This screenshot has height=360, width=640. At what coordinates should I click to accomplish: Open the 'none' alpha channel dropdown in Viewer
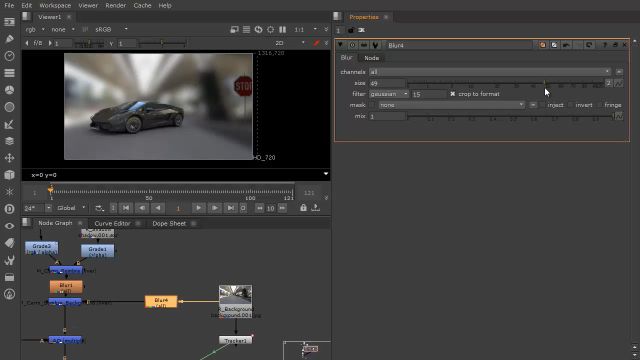(x=62, y=29)
